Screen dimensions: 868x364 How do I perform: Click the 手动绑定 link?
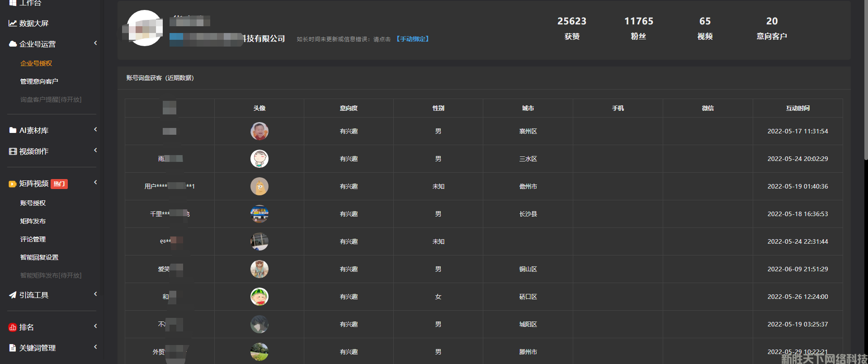pyautogui.click(x=413, y=39)
